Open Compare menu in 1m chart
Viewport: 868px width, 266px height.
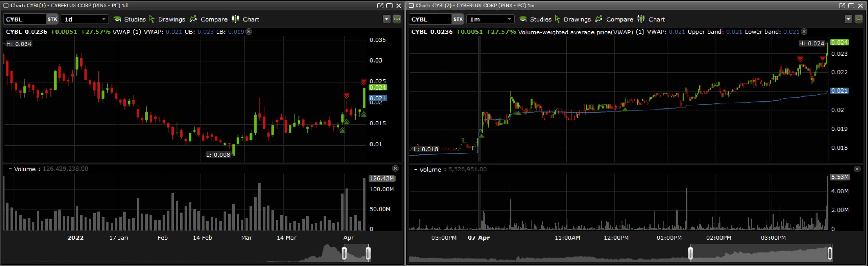click(619, 19)
